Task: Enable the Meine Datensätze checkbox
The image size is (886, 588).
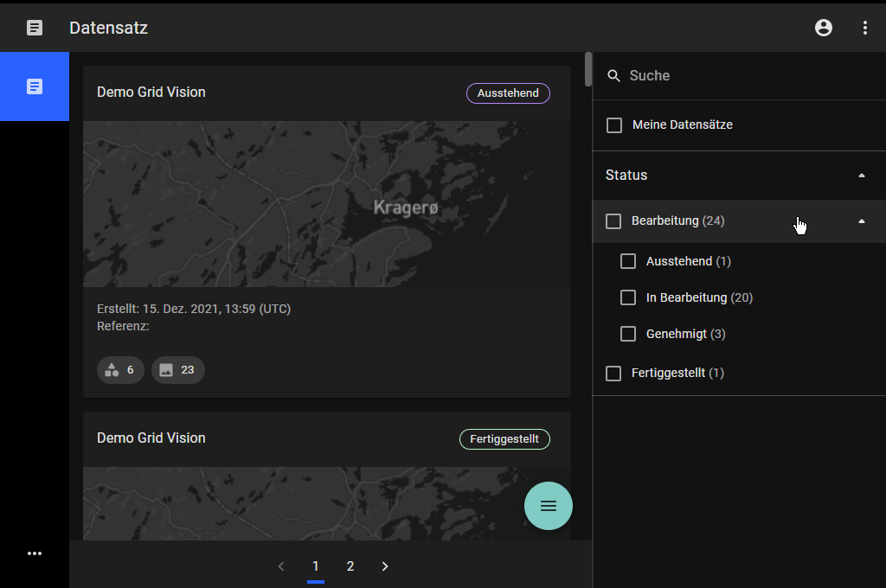Action: (614, 125)
